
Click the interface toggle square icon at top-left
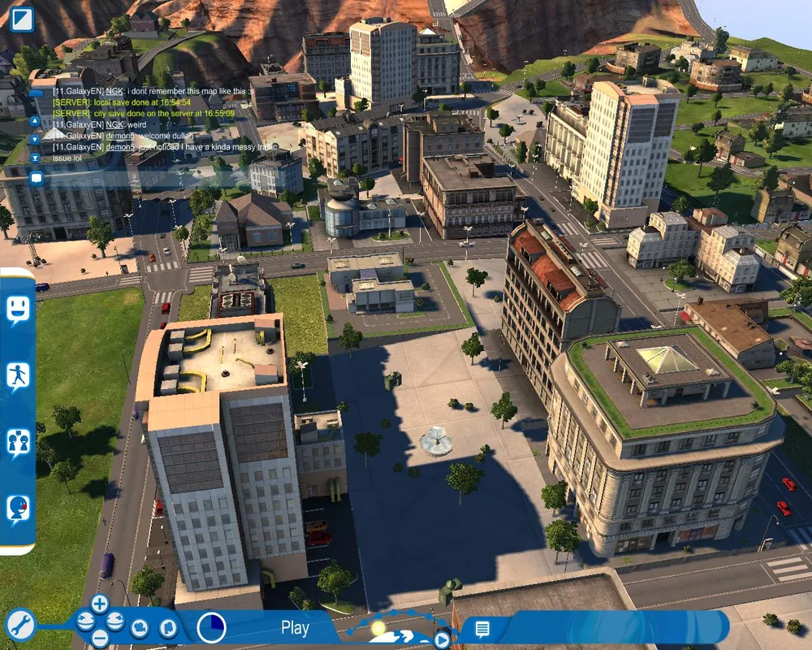pos(22,19)
